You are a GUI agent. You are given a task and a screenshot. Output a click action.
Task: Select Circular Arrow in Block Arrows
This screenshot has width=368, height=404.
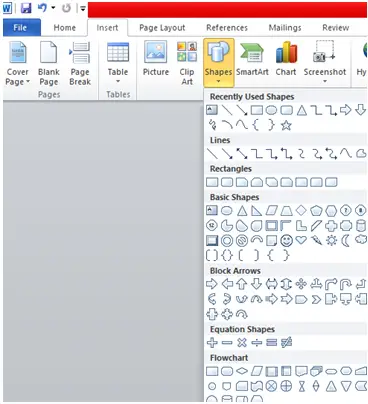click(242, 314)
